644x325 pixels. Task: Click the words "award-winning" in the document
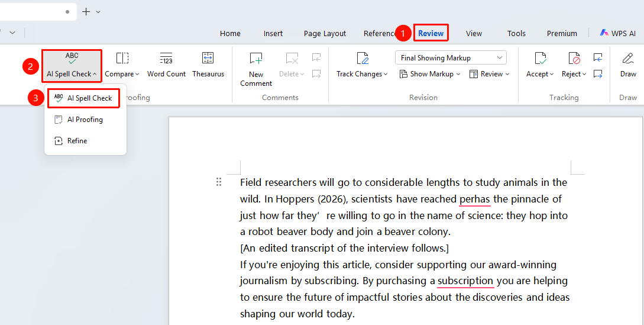(x=522, y=265)
